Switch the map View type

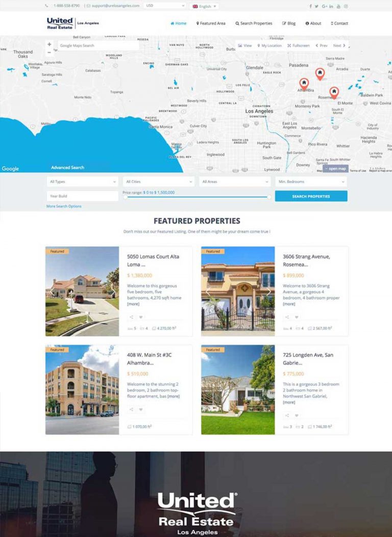pos(245,45)
